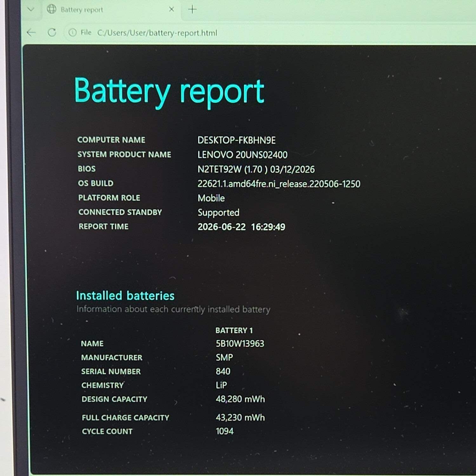Click the browser back arrow
This screenshot has width=476, height=476.
point(31,32)
